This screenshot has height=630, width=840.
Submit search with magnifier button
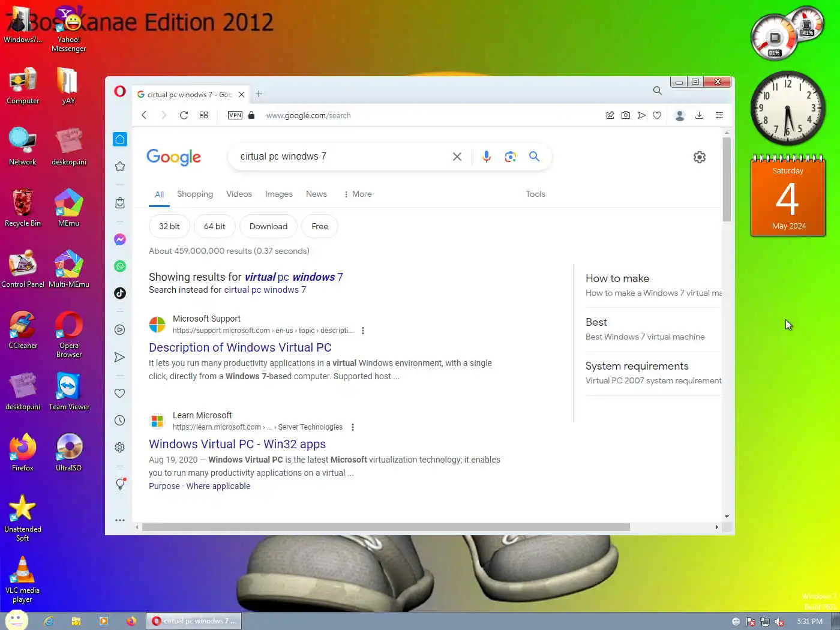click(534, 157)
